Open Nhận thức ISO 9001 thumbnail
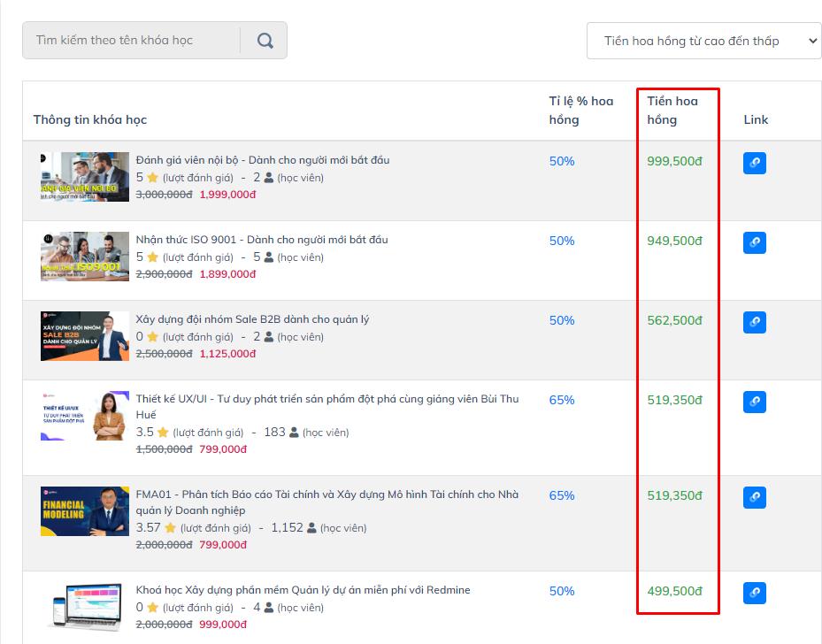822x644 pixels. 85,257
